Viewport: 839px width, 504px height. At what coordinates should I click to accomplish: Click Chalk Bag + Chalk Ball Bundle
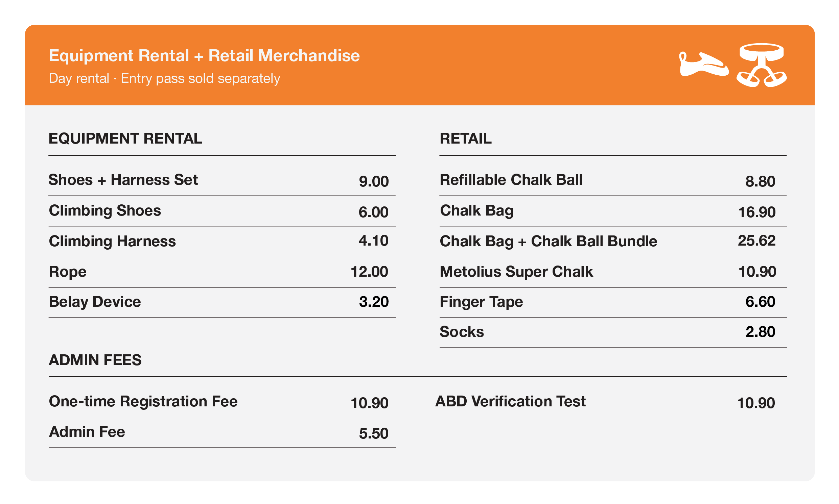[x=613, y=242]
